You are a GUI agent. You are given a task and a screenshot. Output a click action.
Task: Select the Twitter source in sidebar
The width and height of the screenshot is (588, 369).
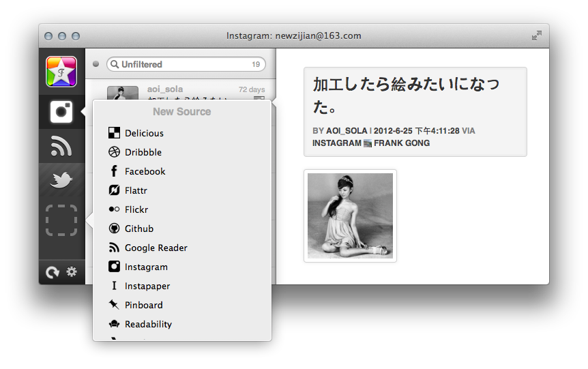[61, 180]
